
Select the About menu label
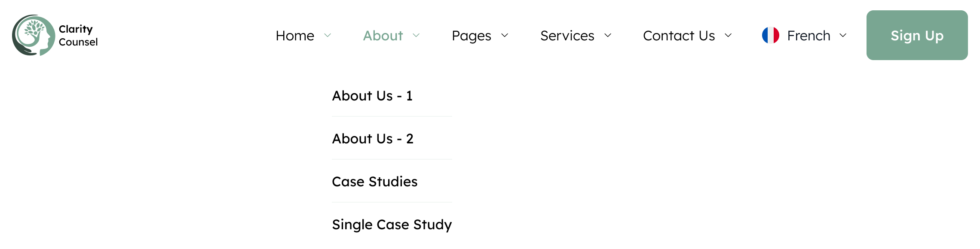point(383,36)
